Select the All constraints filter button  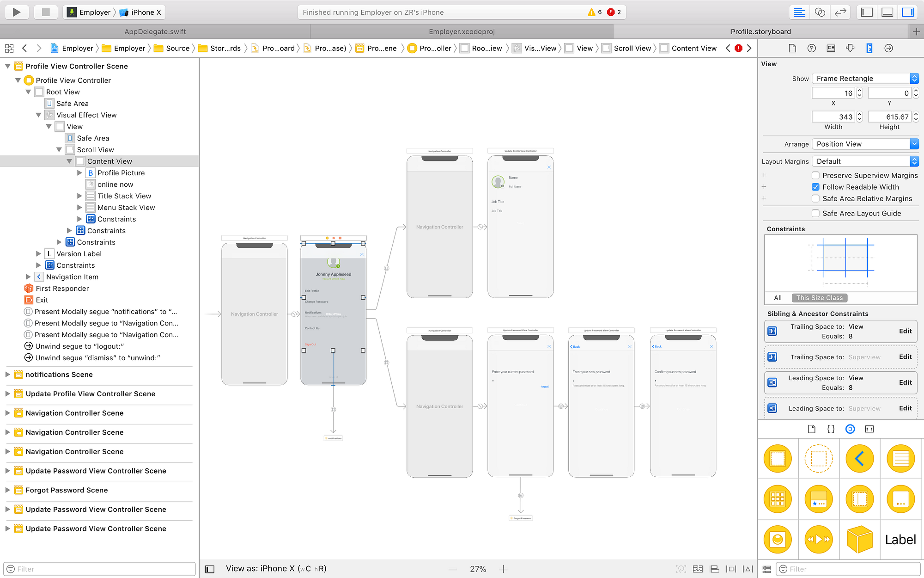click(778, 298)
